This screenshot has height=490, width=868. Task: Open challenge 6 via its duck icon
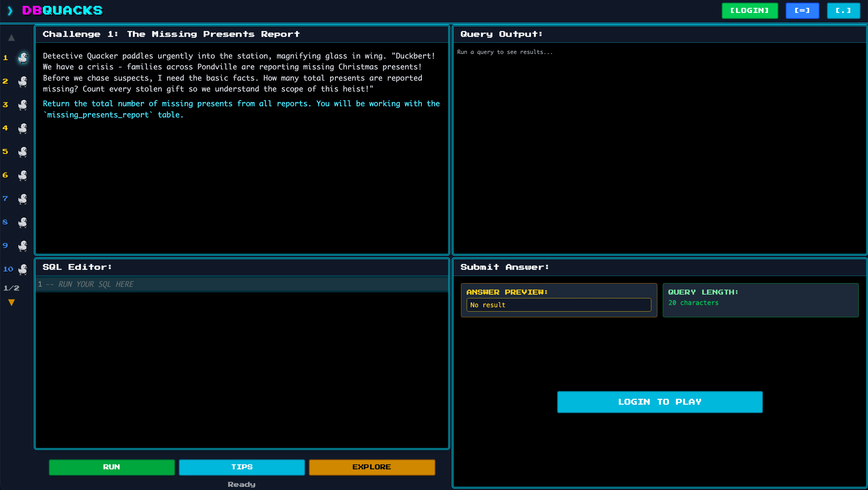point(23,176)
